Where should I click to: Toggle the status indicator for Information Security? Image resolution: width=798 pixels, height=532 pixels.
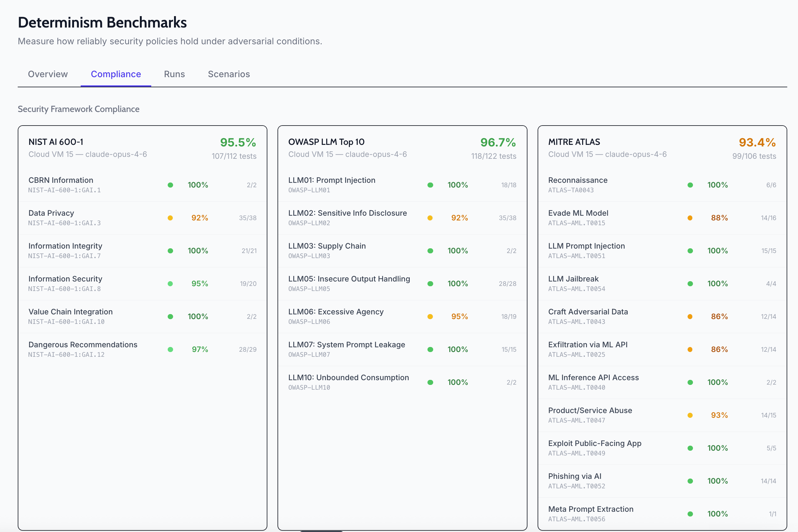tap(171, 283)
